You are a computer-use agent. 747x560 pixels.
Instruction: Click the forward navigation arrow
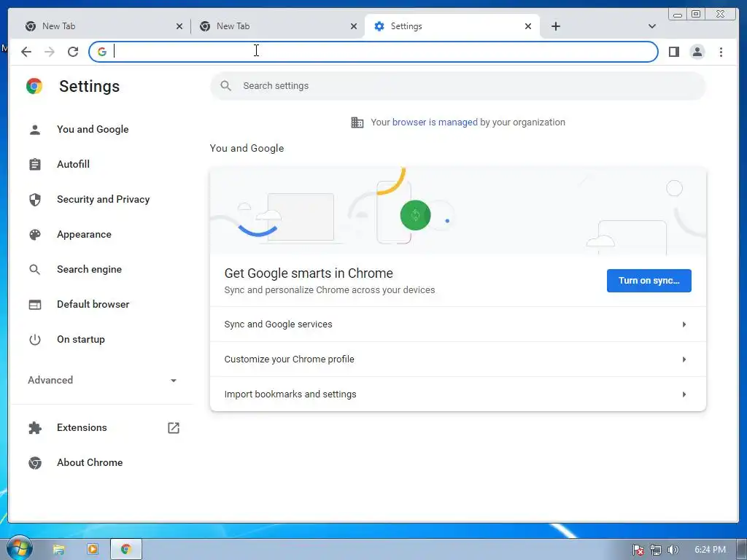click(x=50, y=52)
